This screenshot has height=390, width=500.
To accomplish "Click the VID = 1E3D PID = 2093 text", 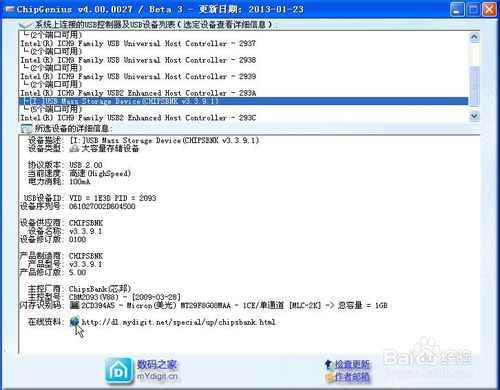I will tap(113, 198).
